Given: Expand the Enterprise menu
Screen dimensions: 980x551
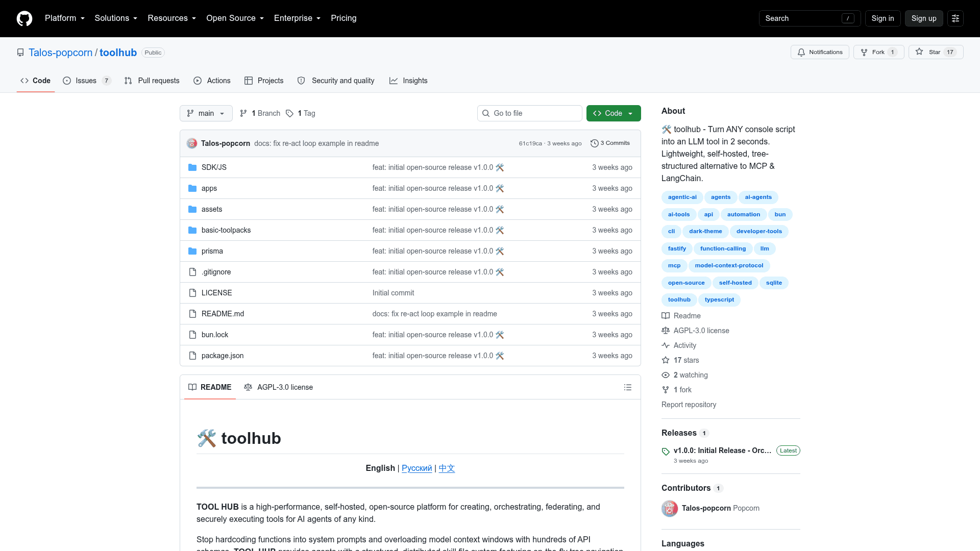Looking at the screenshot, I should coord(297,18).
